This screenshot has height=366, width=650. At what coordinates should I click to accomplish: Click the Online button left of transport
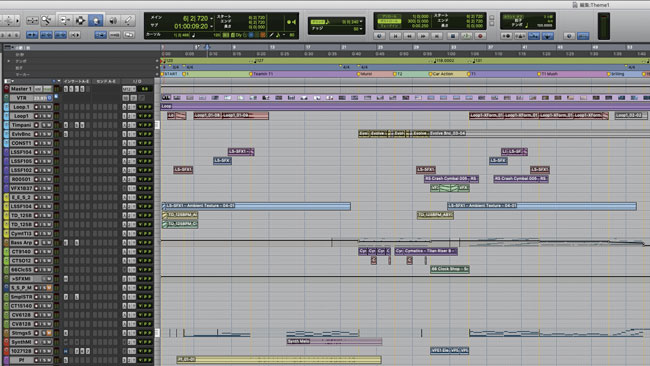[x=379, y=36]
